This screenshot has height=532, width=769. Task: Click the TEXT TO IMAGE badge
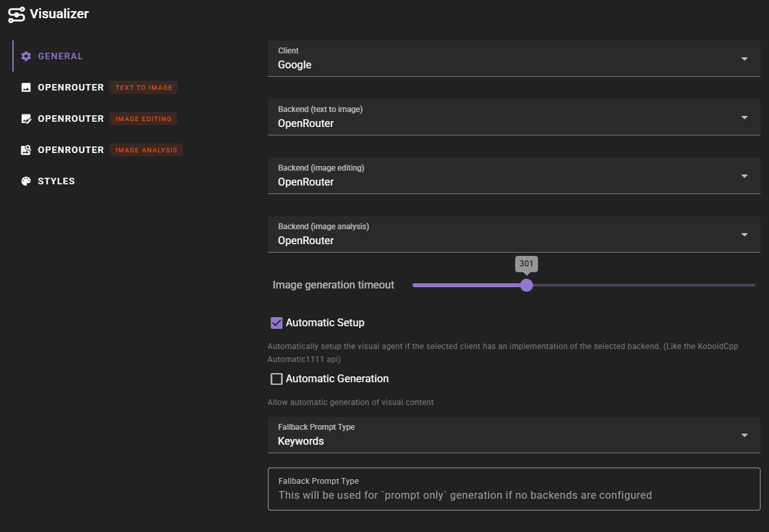pos(143,87)
